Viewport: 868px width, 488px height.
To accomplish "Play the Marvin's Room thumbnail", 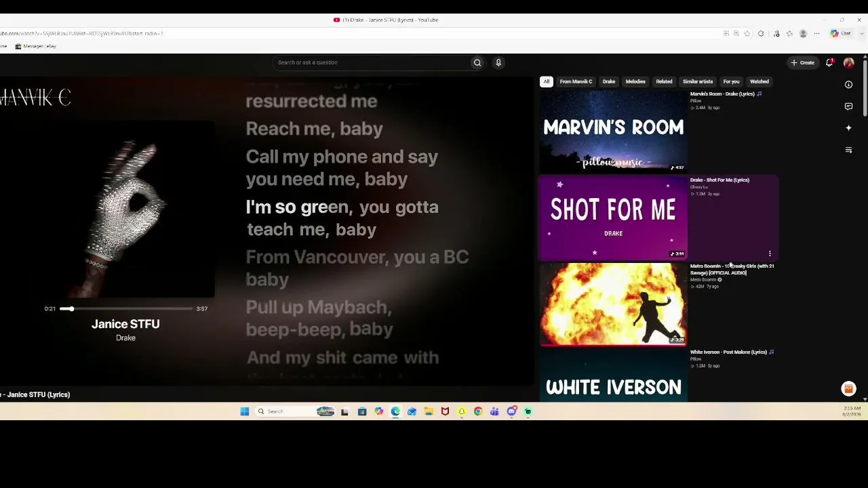I will tap(614, 131).
